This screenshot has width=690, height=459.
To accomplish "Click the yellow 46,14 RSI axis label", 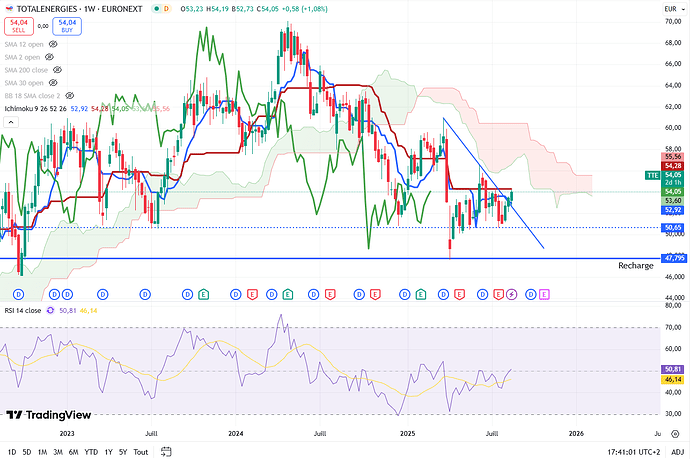I will 673,379.
